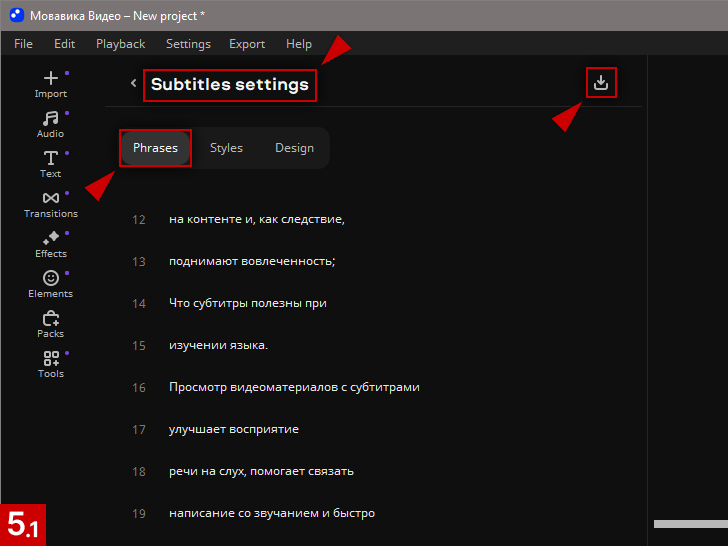
Task: Select subtitle phrase 14 text
Action: (x=247, y=303)
